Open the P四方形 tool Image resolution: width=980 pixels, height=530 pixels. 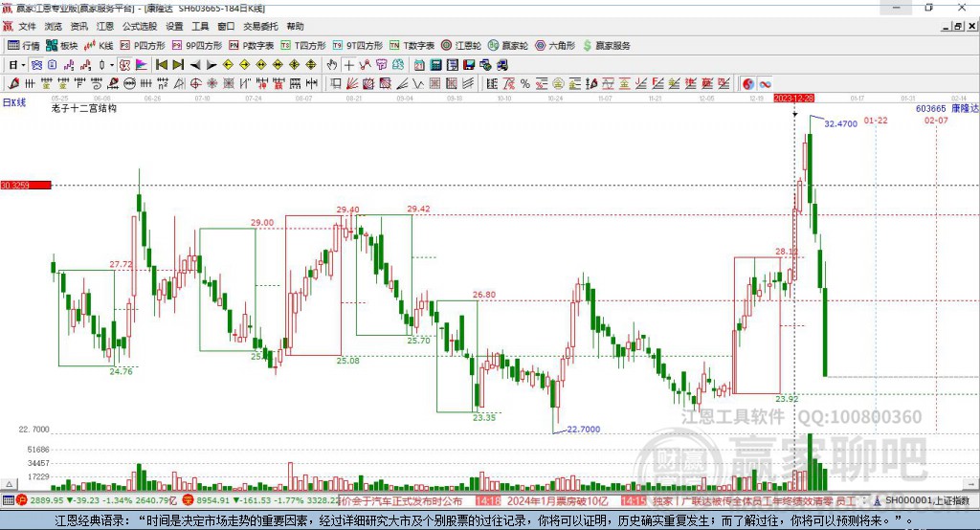[143, 46]
